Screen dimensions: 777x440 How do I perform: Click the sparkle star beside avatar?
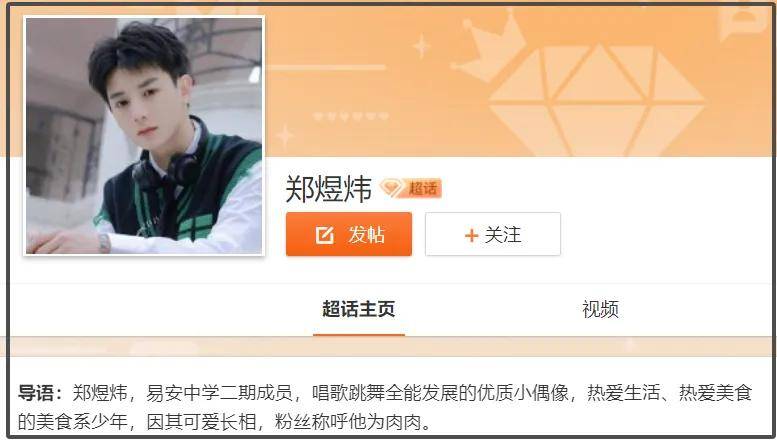(285, 136)
